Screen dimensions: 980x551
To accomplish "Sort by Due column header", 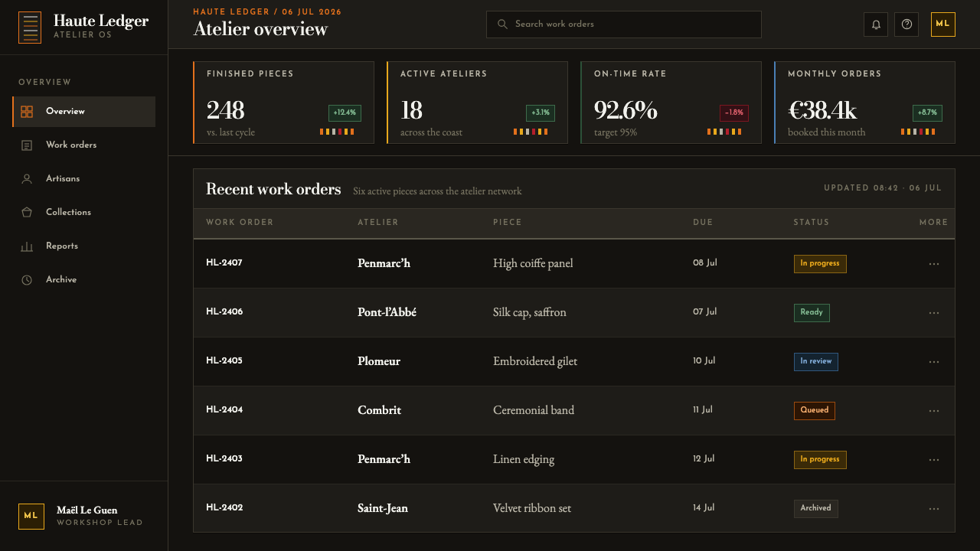I will point(703,223).
